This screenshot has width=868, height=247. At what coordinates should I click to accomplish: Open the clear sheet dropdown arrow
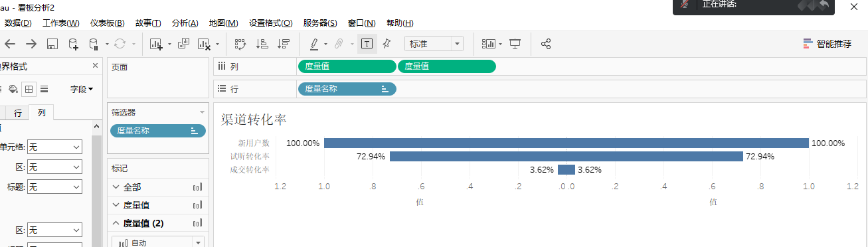coord(217,44)
